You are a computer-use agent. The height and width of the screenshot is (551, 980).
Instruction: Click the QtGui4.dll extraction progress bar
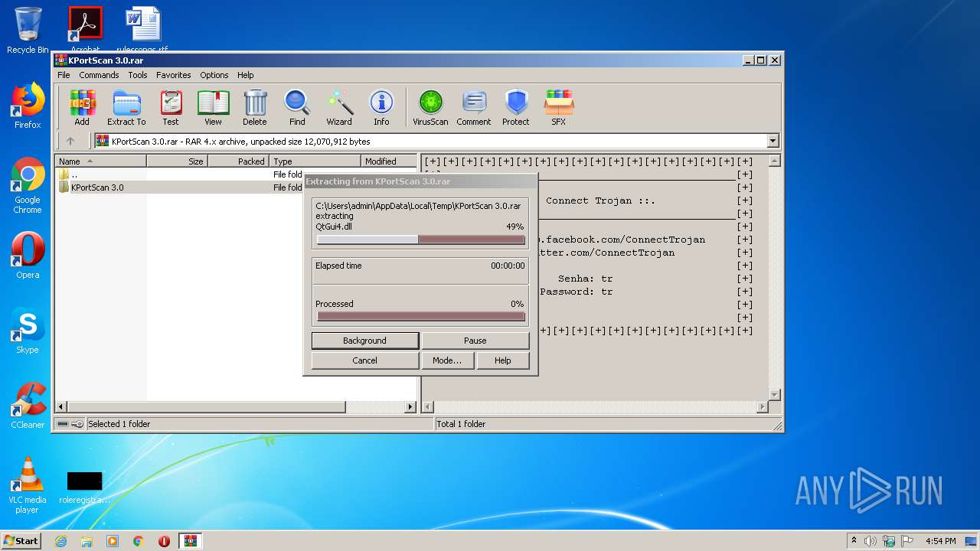(x=420, y=240)
